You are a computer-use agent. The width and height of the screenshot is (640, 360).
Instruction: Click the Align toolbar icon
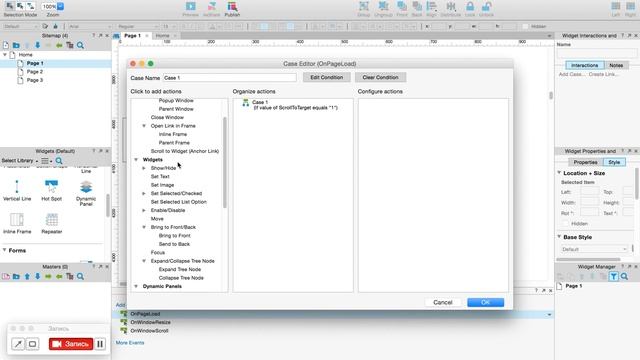(x=431, y=6)
